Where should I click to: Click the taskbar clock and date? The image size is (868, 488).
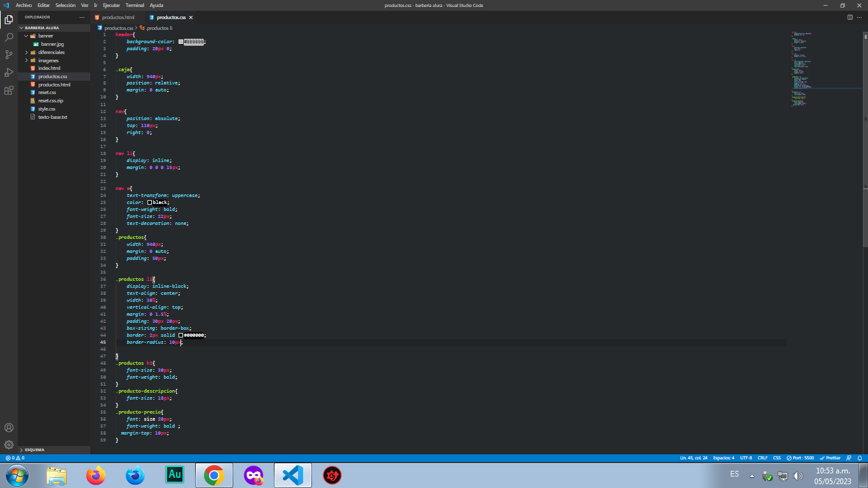point(832,475)
